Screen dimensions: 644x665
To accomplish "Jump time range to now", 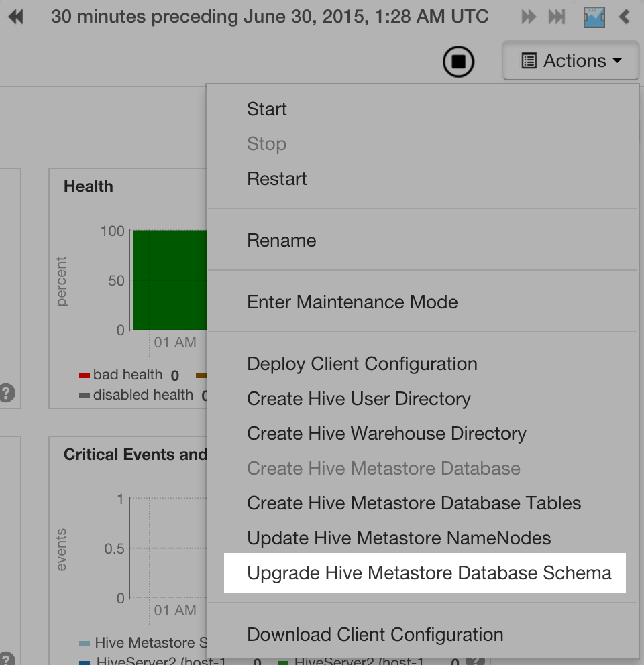I will [x=557, y=17].
